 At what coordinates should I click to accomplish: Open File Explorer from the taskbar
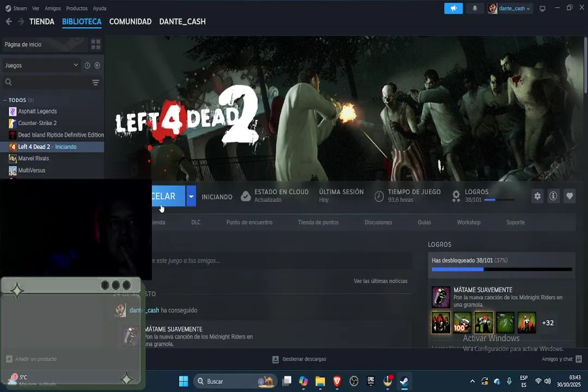(320, 382)
